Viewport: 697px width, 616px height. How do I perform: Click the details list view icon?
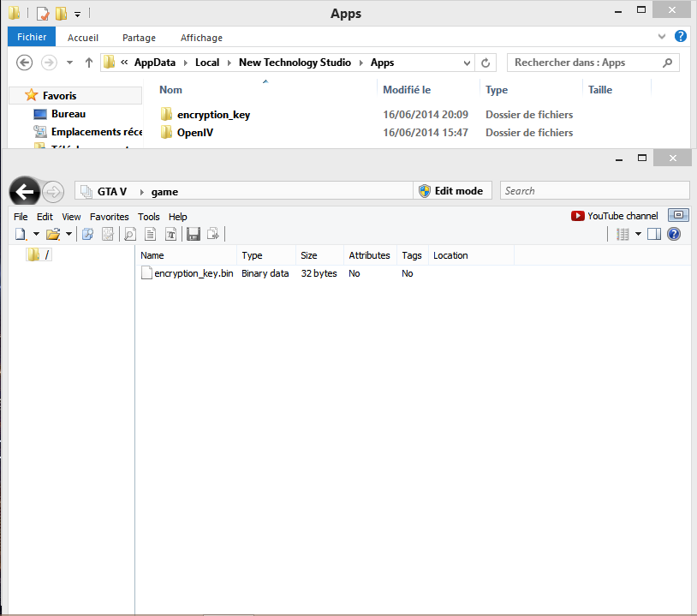click(x=623, y=234)
